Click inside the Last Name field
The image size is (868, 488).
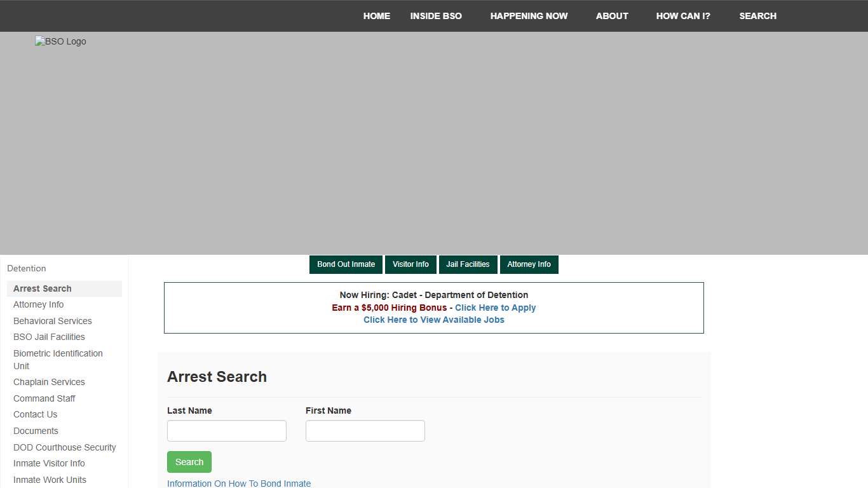pyautogui.click(x=226, y=431)
